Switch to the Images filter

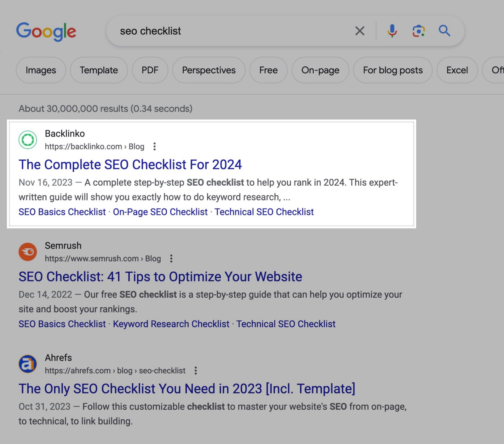(41, 70)
